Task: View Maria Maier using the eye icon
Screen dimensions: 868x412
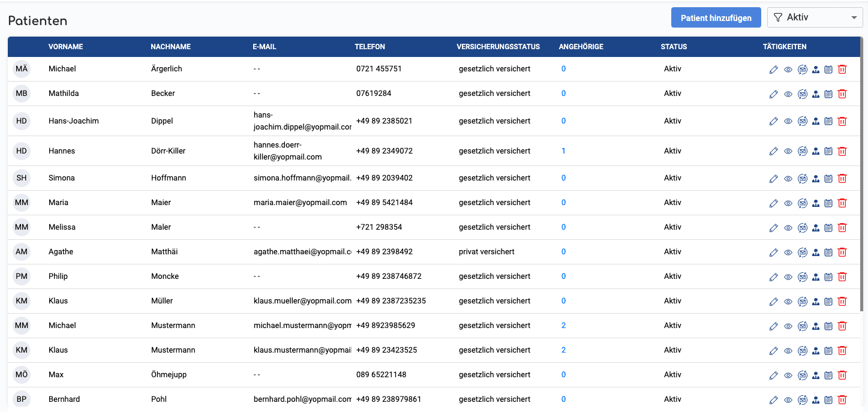Action: tap(788, 203)
